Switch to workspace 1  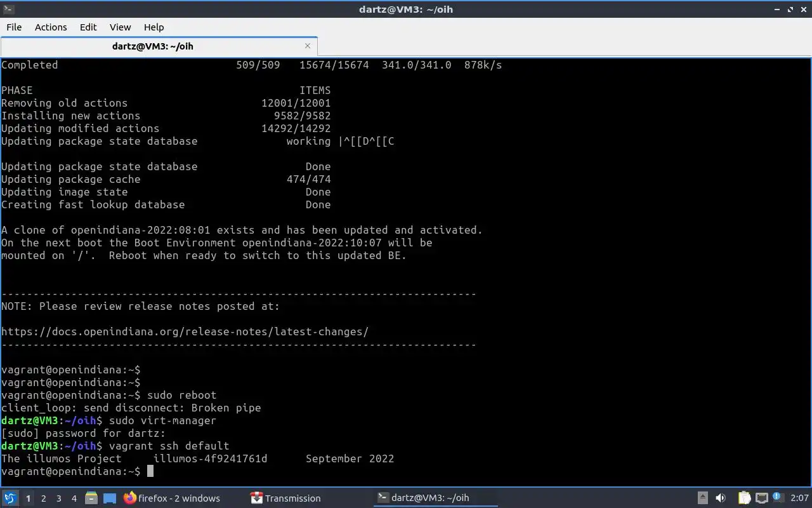pos(28,498)
